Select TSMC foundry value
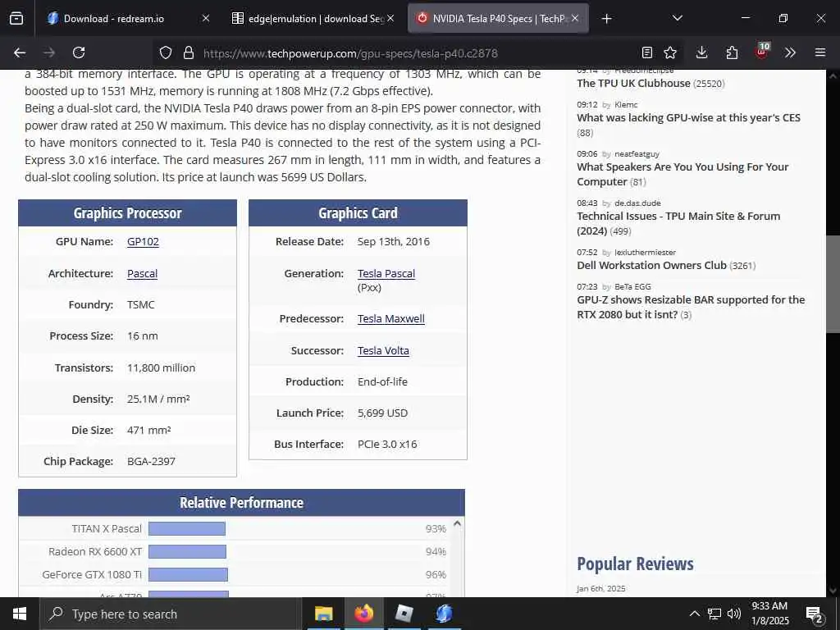 click(141, 305)
